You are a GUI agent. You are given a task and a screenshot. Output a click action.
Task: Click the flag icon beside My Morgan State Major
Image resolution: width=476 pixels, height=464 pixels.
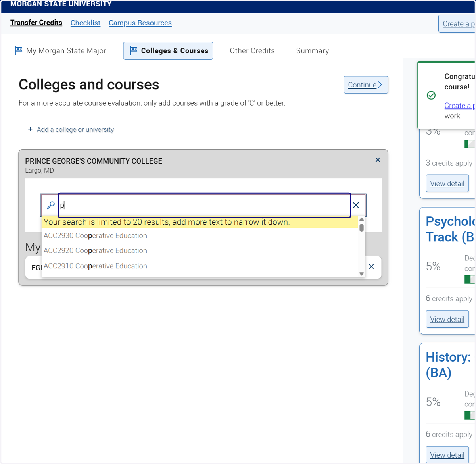(x=18, y=50)
